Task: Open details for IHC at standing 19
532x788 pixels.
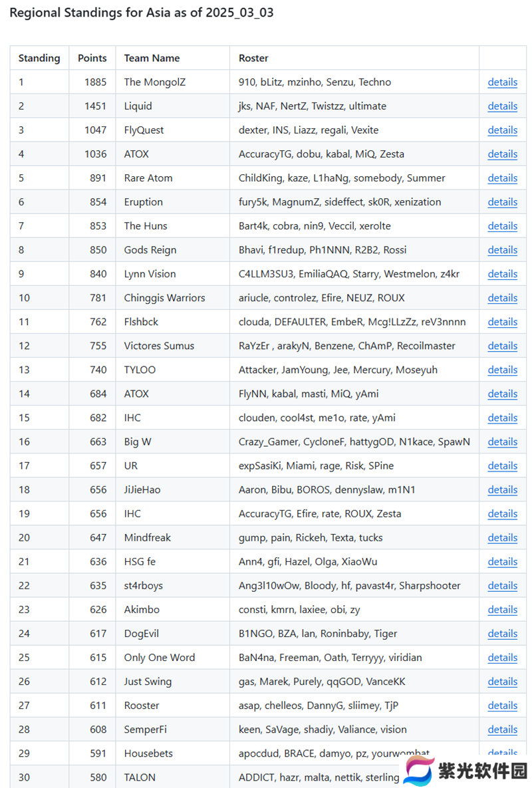Action: 502,513
